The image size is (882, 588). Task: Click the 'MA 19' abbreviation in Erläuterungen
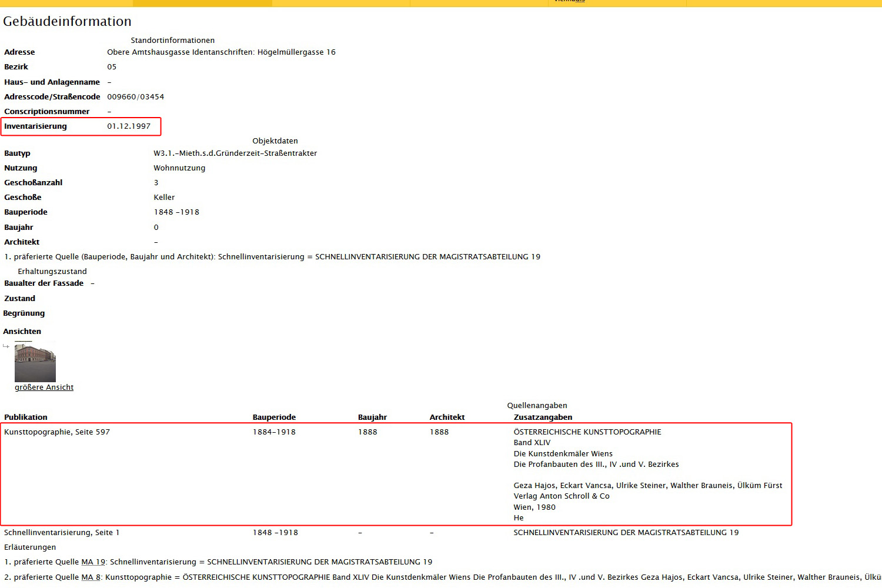pyautogui.click(x=93, y=562)
